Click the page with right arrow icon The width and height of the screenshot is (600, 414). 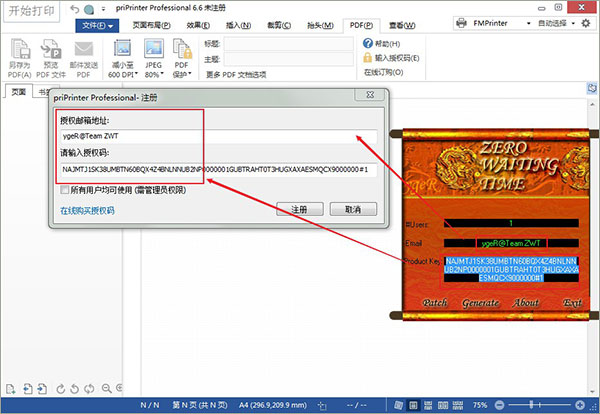click(42, 389)
